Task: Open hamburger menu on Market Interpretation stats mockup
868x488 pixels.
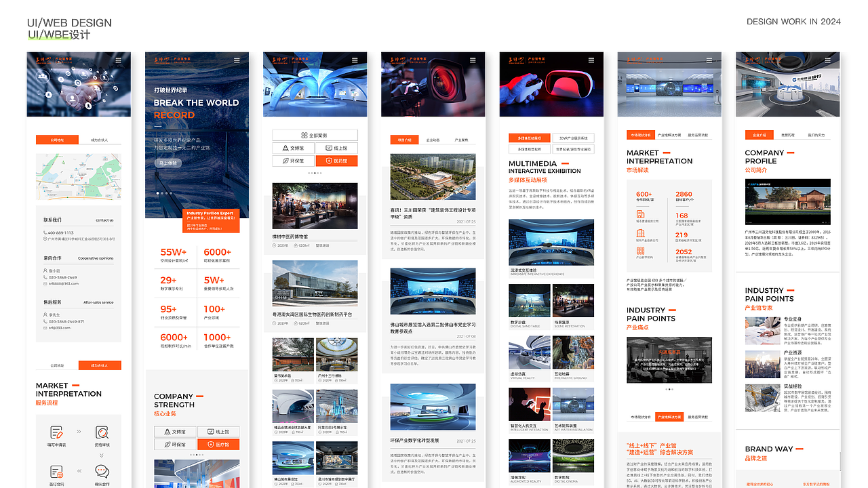Action: click(709, 60)
